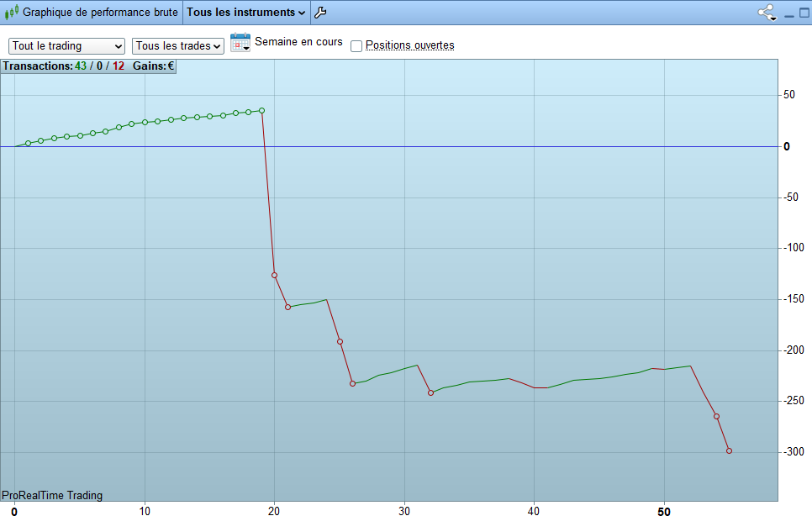Screen dimensions: 812x516
Task: Open the Tous les instruments selector
Action: pos(246,13)
